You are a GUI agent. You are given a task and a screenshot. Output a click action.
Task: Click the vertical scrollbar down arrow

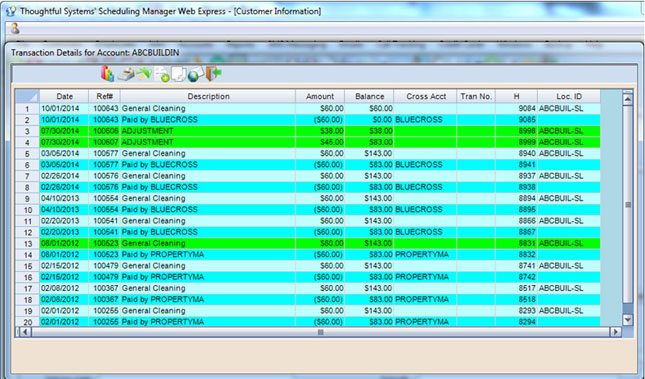click(627, 319)
